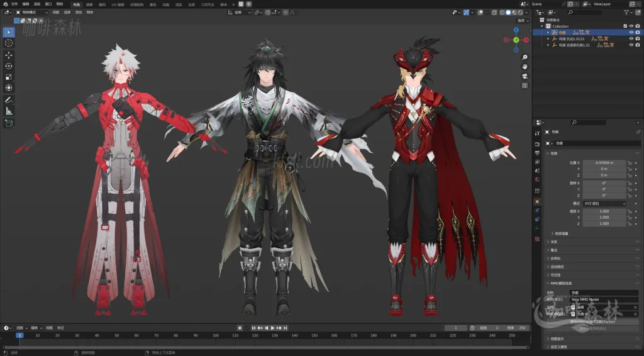
Task: Toggle visibility of 克里斯托弗1.01 object
Action: 631,45
